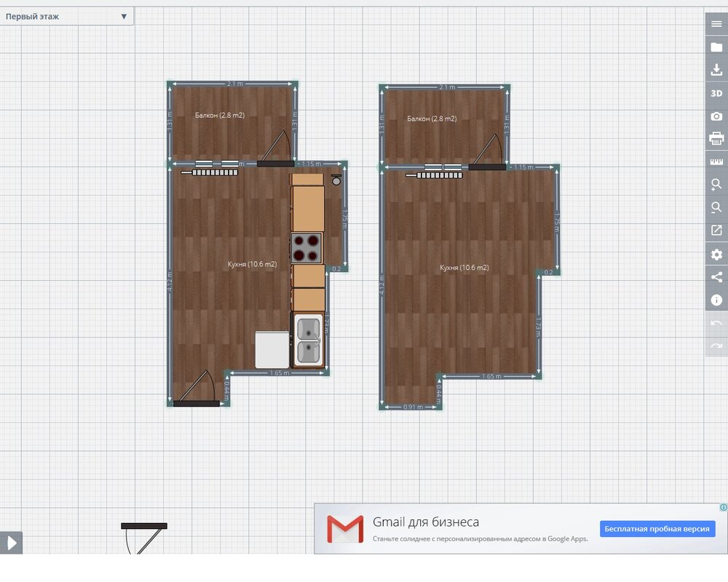Take a snapshot with the camera icon
Viewport: 728px width, 582px height.
716,116
